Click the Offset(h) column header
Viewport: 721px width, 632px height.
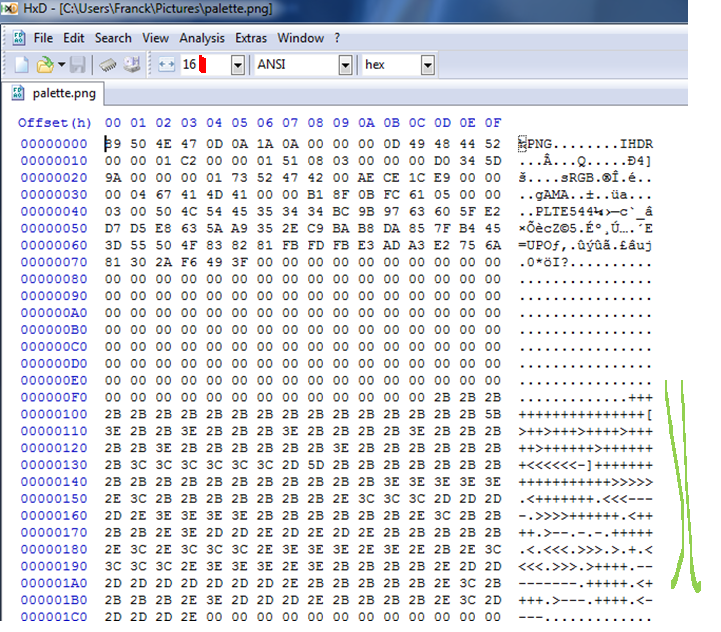tap(55, 123)
